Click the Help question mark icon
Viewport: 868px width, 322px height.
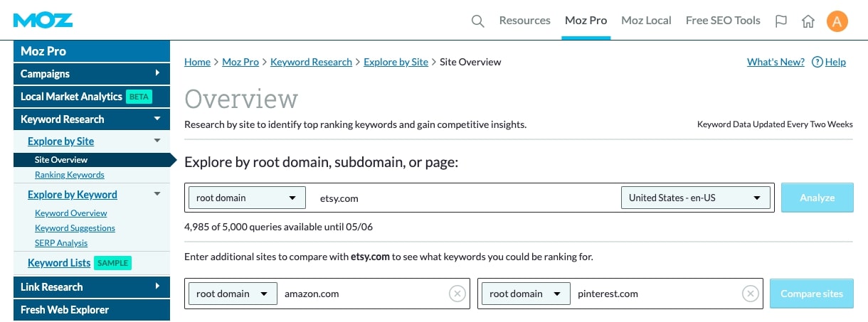(817, 62)
